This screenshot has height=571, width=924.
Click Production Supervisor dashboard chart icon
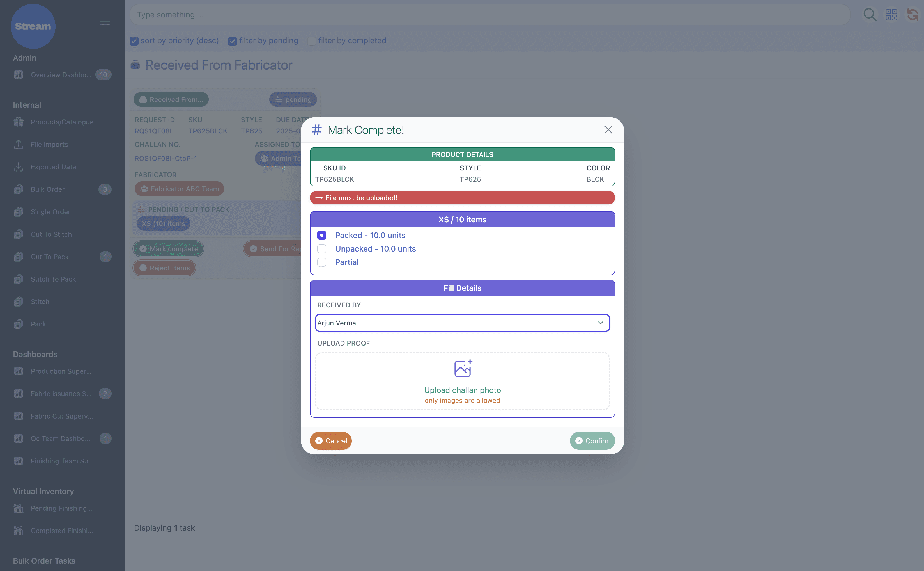click(19, 371)
